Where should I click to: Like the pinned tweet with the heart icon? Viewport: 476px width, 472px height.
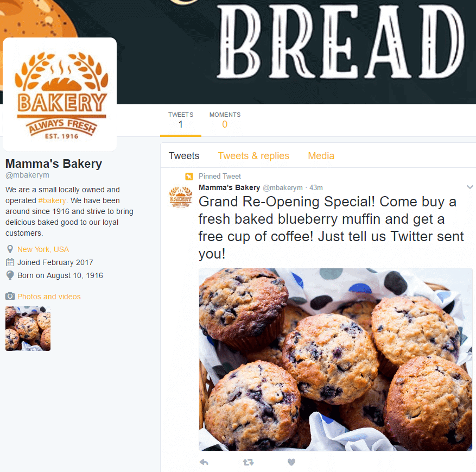(x=291, y=462)
